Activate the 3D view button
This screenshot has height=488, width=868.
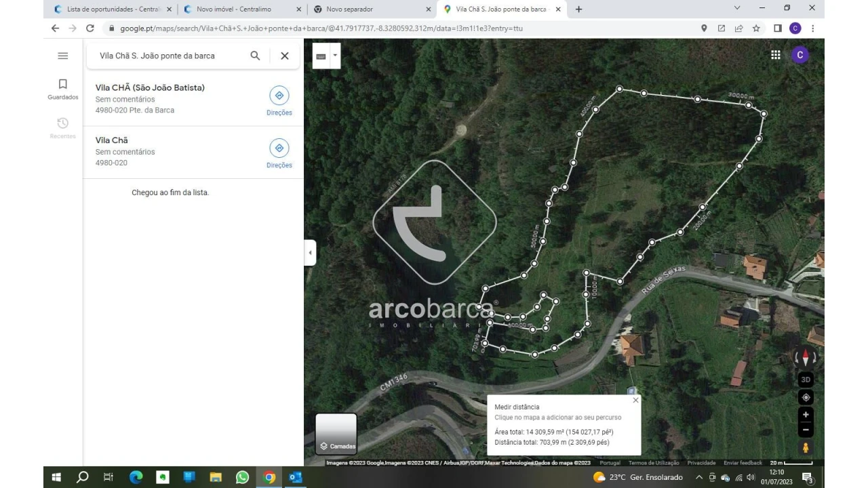[805, 379]
